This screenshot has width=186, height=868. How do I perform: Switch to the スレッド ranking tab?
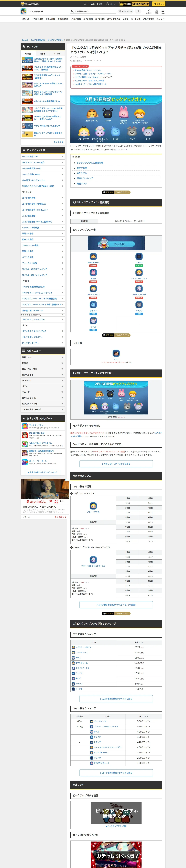pos(57,54)
